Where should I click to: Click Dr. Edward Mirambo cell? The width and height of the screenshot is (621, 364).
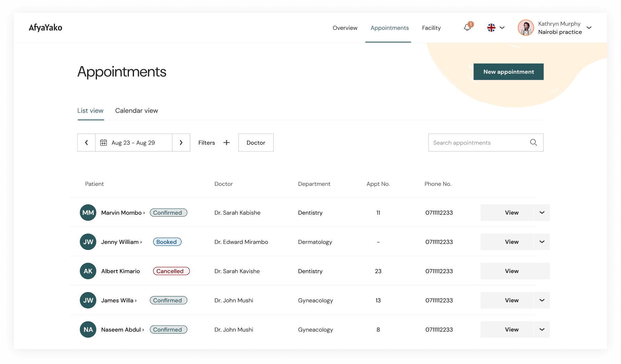pyautogui.click(x=241, y=242)
